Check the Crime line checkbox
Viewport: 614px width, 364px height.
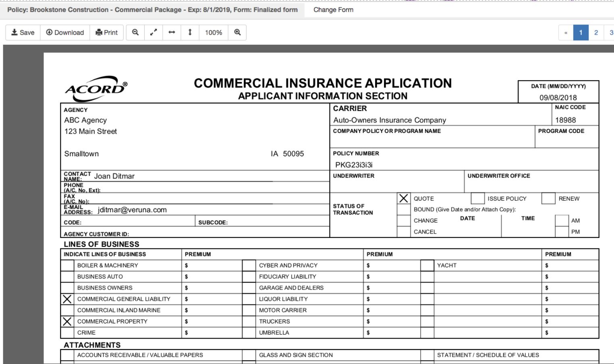tap(67, 333)
